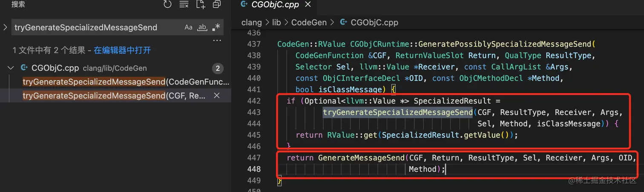Image resolution: width=644 pixels, height=192 pixels.
Task: Open first tryGenerateSpecializedMessageSend(CodeGenFunc result
Action: coord(126,81)
